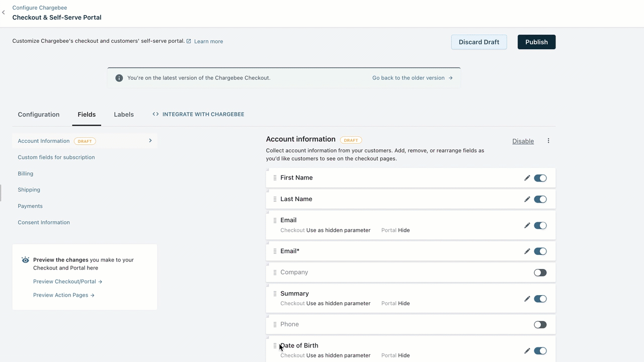
Task: Edit the Summary field via pencil icon
Action: pyautogui.click(x=527, y=299)
